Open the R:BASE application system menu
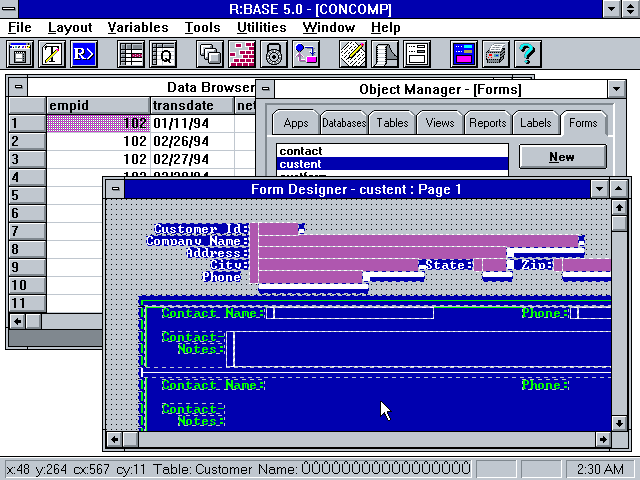This screenshot has width=640, height=480. (x=9, y=9)
